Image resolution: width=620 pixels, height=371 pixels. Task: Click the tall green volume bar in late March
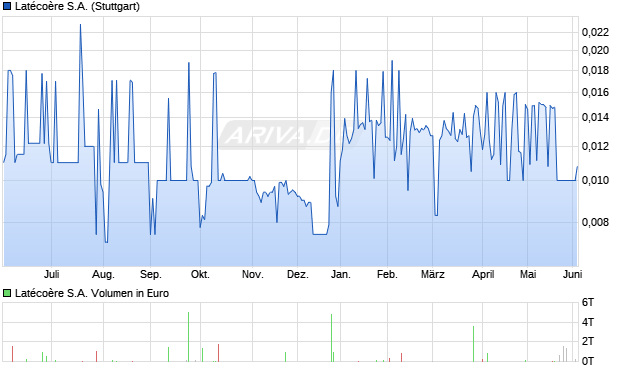(x=473, y=344)
